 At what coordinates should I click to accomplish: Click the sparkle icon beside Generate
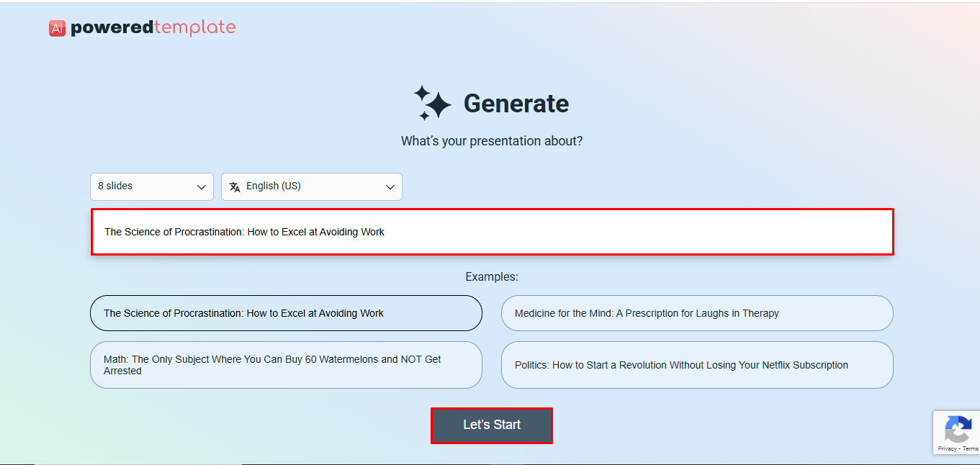[432, 101]
